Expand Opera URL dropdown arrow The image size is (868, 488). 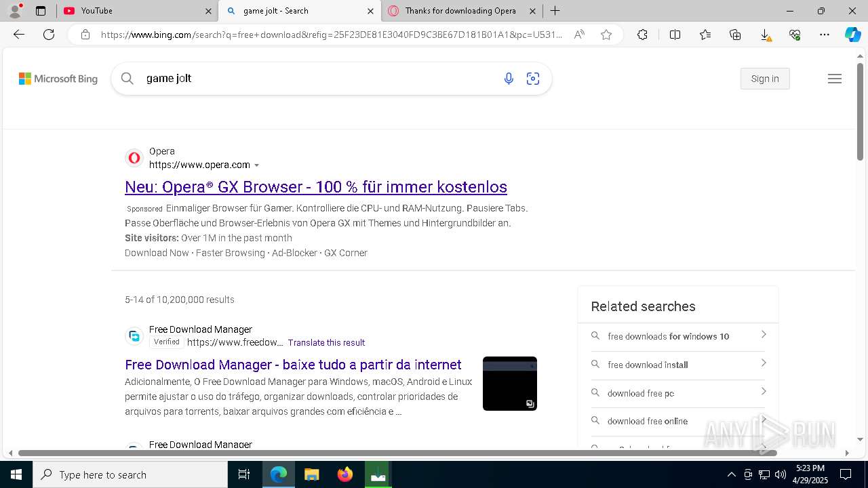(256, 165)
